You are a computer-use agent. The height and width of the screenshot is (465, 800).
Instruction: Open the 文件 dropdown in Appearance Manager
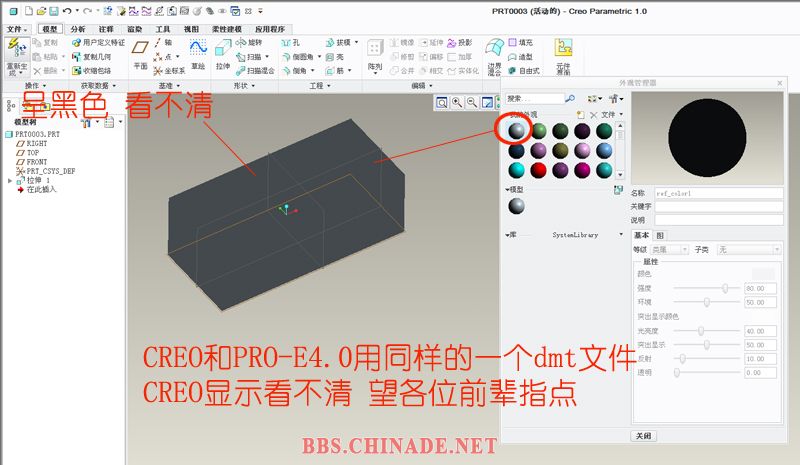click(612, 114)
